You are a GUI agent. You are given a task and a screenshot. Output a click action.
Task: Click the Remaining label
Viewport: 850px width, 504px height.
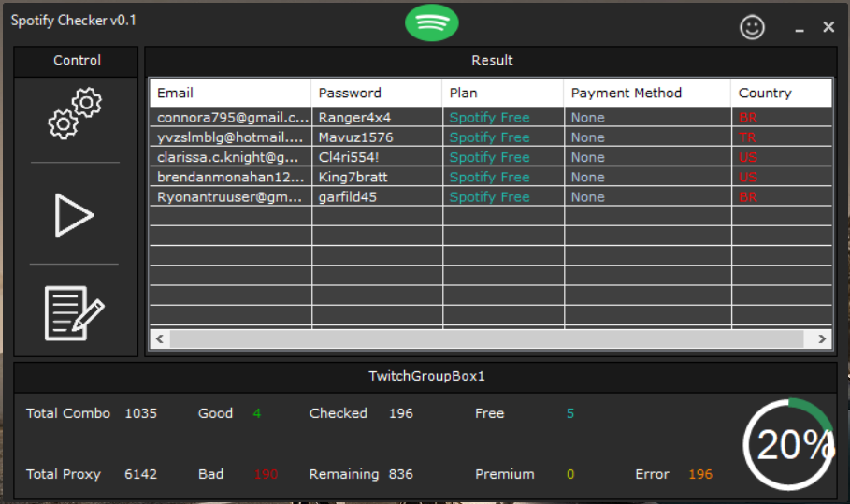click(344, 474)
